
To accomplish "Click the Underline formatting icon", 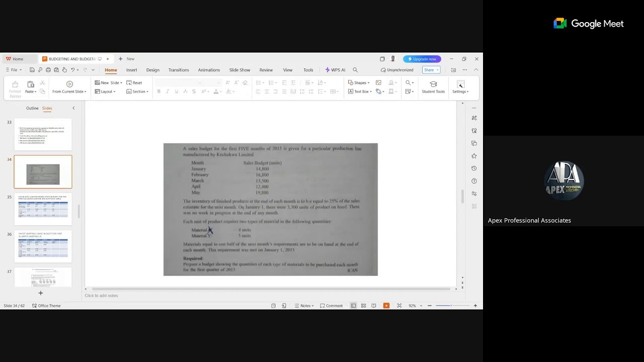I will pos(176,92).
